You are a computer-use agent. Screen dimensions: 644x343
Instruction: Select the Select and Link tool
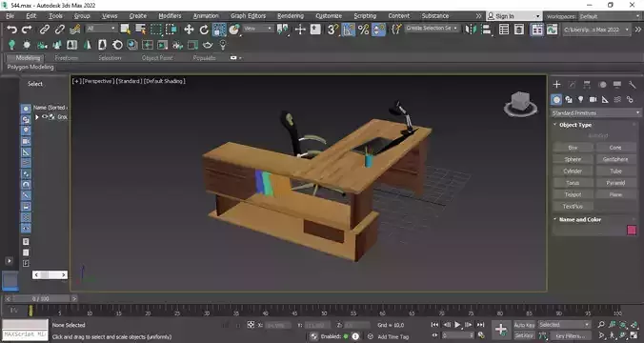point(44,30)
